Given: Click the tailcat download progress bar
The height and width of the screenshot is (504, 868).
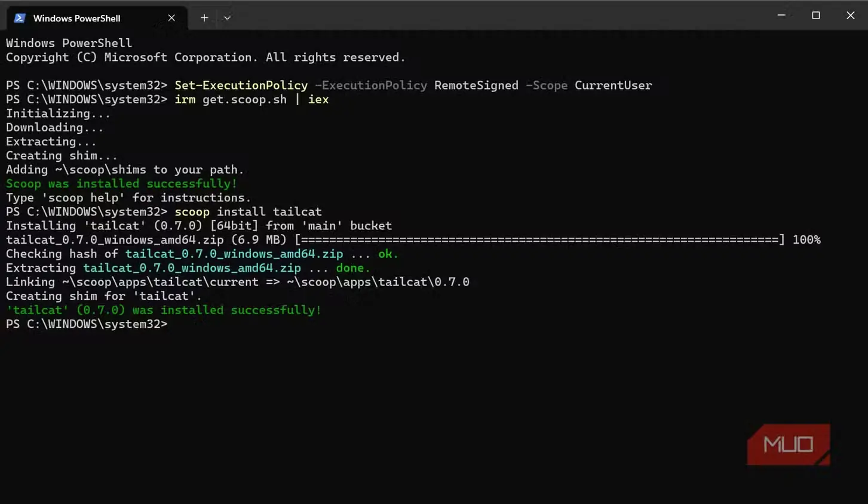Looking at the screenshot, I should point(539,239).
